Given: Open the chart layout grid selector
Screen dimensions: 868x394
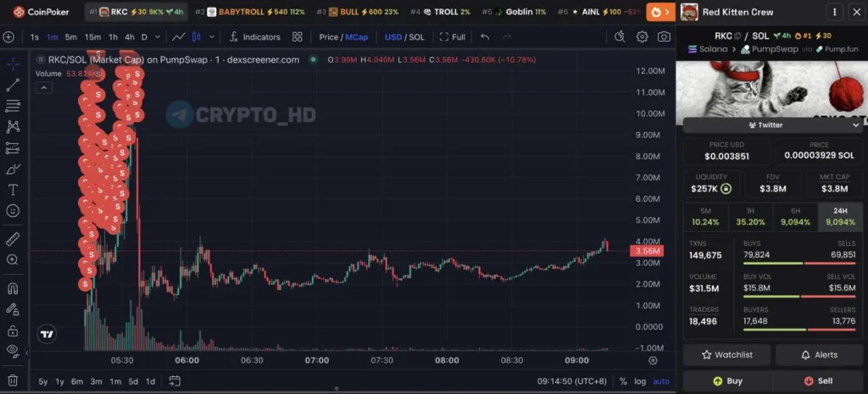Looking at the screenshot, I should (298, 37).
